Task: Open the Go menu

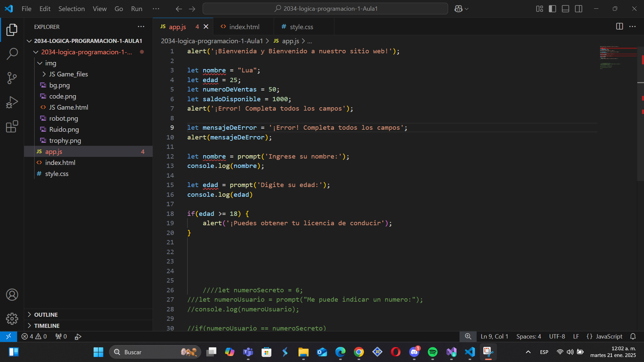Action: point(119,9)
